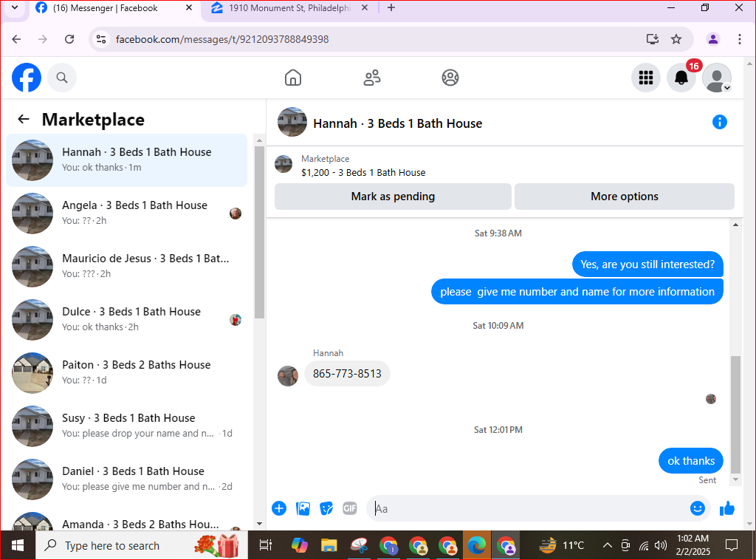Click the address bar URL
The image size is (756, 560).
coord(222,39)
